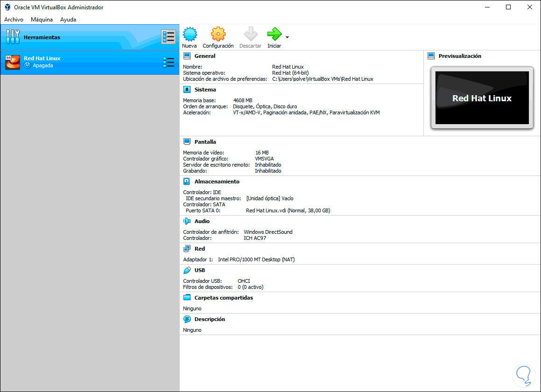541x392 pixels.
Task: Click the Red Hat Linux OS icon
Action: coord(13,63)
